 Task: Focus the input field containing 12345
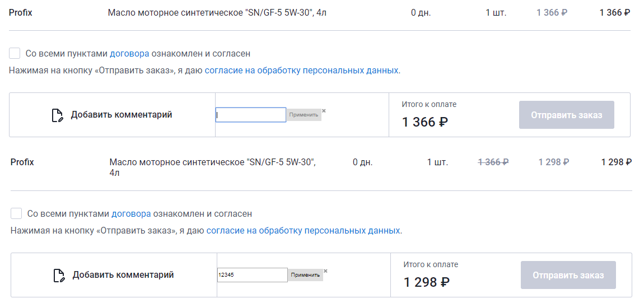tap(252, 275)
